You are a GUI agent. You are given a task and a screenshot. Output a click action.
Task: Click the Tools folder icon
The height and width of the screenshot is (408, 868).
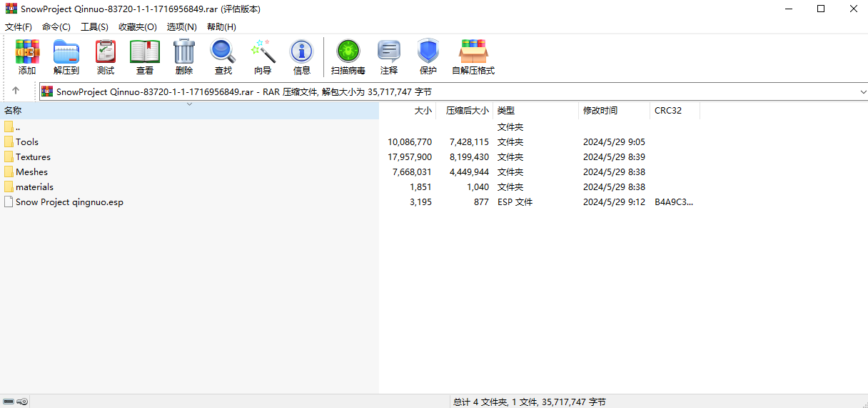[9, 141]
